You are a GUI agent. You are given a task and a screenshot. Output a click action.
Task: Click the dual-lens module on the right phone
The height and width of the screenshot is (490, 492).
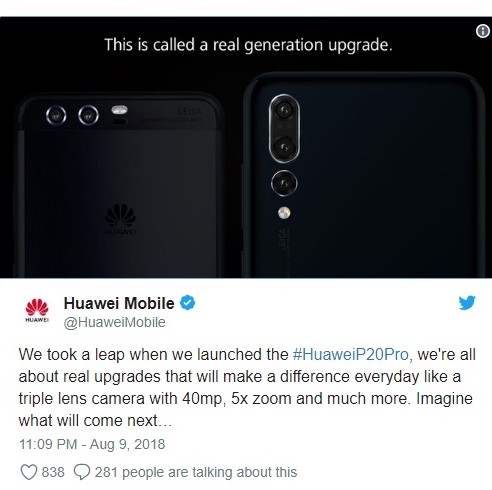pos(284,128)
